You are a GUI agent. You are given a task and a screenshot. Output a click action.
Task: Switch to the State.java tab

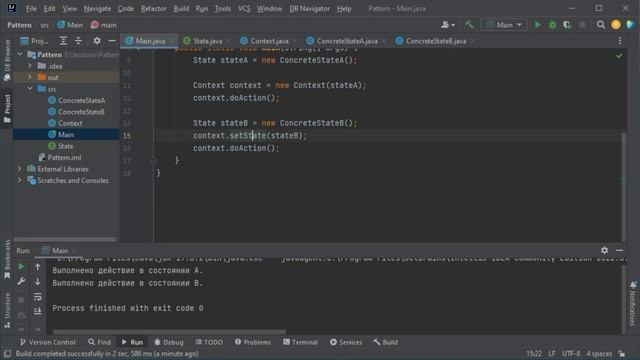[207, 41]
